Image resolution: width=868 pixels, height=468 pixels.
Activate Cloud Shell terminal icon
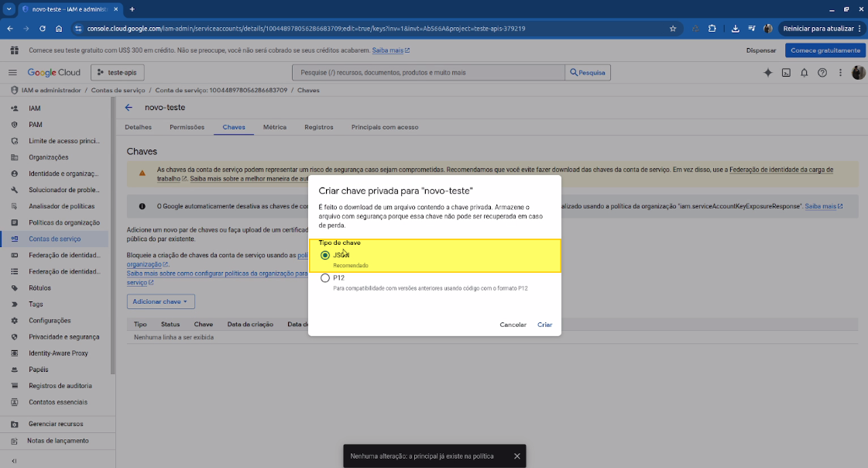[x=786, y=73]
